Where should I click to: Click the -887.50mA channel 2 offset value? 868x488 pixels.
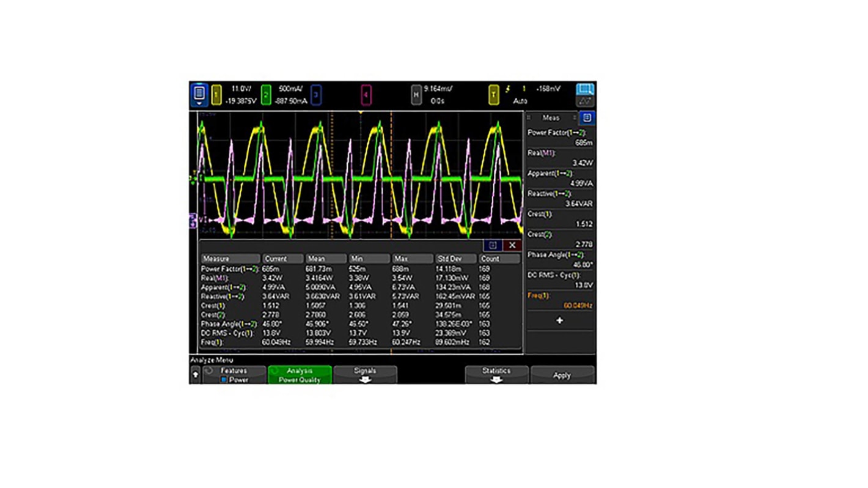coord(290,101)
